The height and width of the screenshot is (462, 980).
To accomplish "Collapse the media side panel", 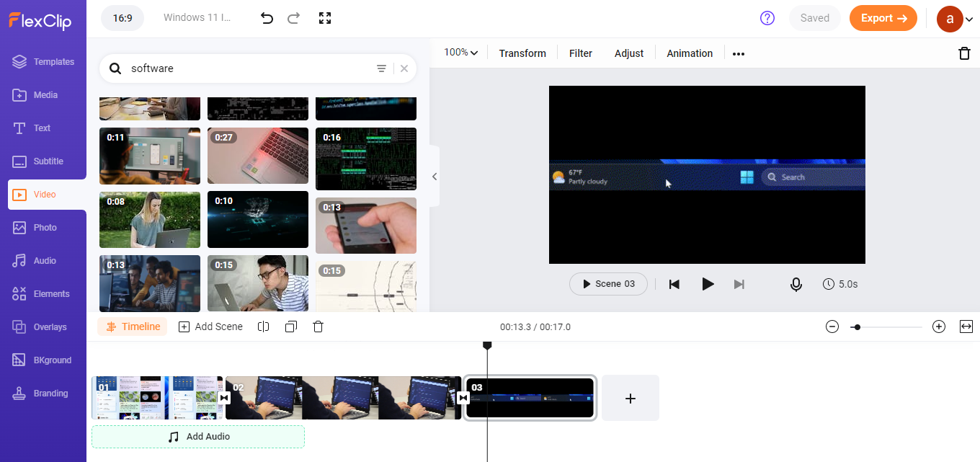I will pos(435,177).
